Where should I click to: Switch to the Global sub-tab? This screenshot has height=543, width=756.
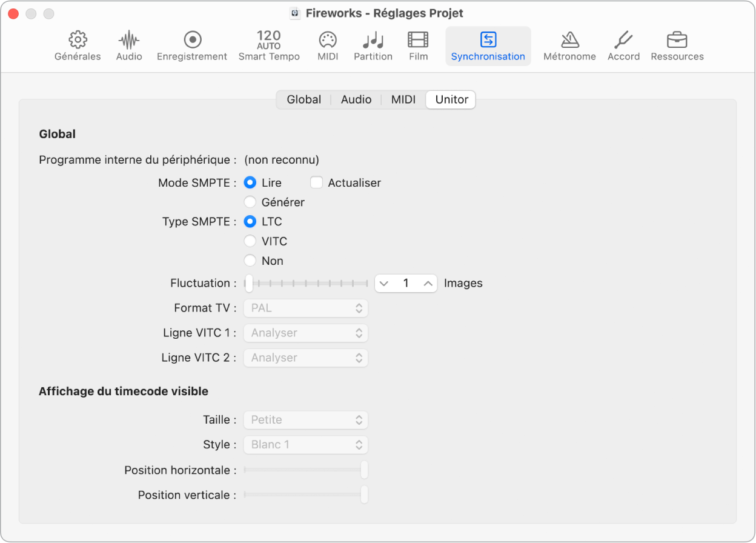pyautogui.click(x=303, y=99)
